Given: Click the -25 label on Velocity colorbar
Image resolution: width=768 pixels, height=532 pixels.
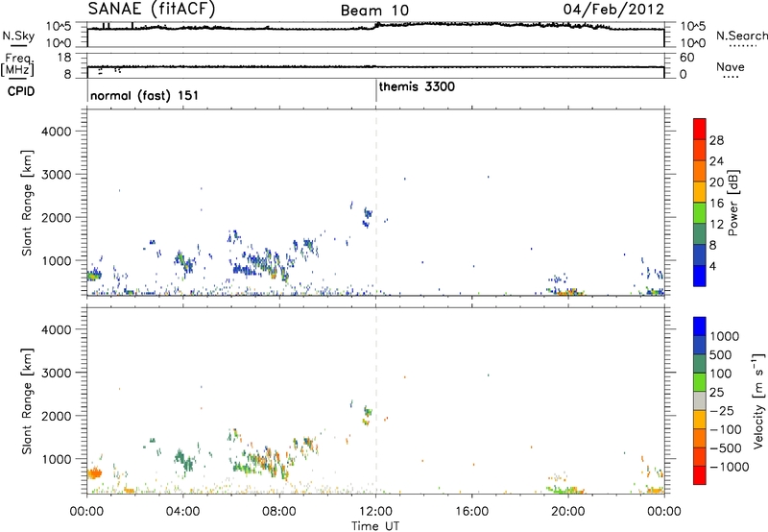Looking at the screenshot, I should (x=722, y=410).
